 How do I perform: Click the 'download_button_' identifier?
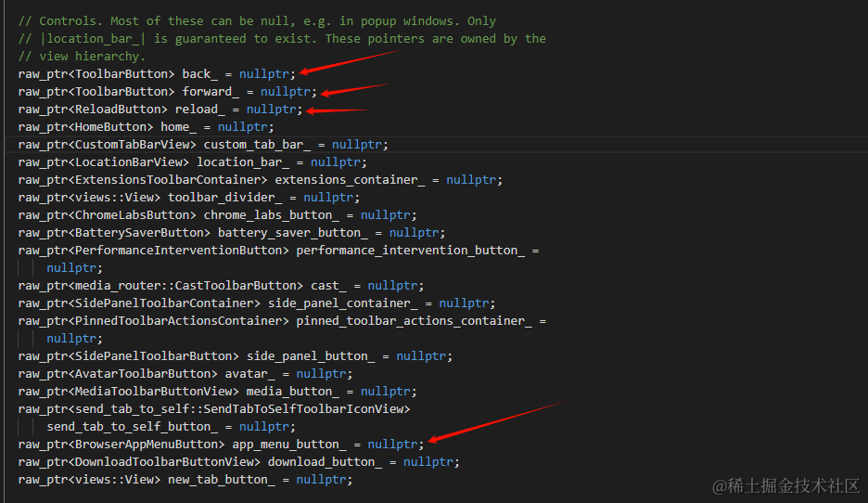pos(325,462)
